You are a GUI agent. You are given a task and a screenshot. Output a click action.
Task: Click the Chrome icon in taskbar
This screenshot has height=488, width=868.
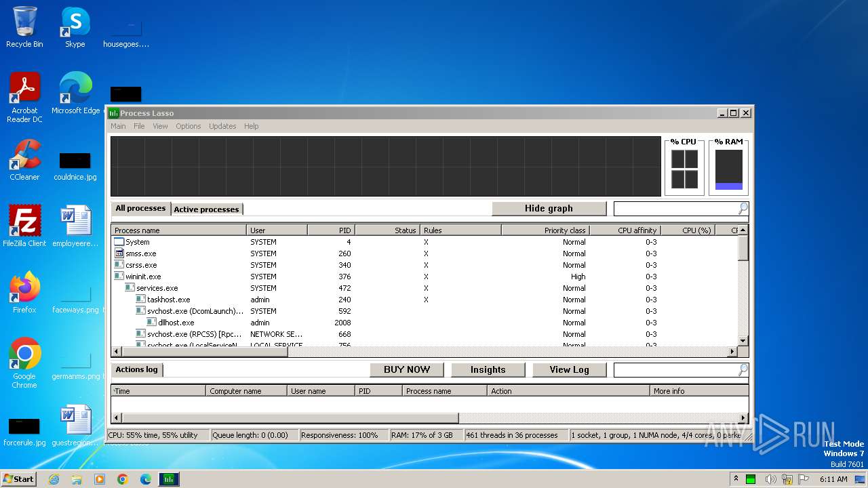coord(123,479)
